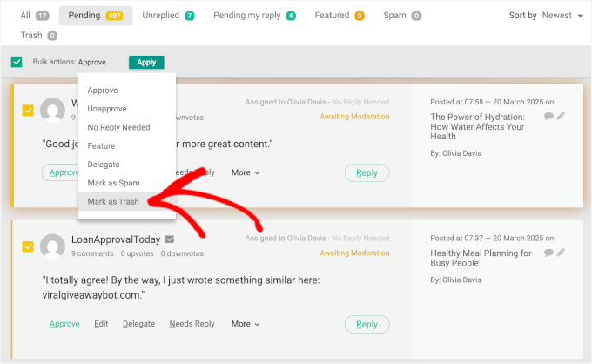
Task: Open the Healthy Meal Planning for Busy People post
Action: pyautogui.click(x=481, y=259)
